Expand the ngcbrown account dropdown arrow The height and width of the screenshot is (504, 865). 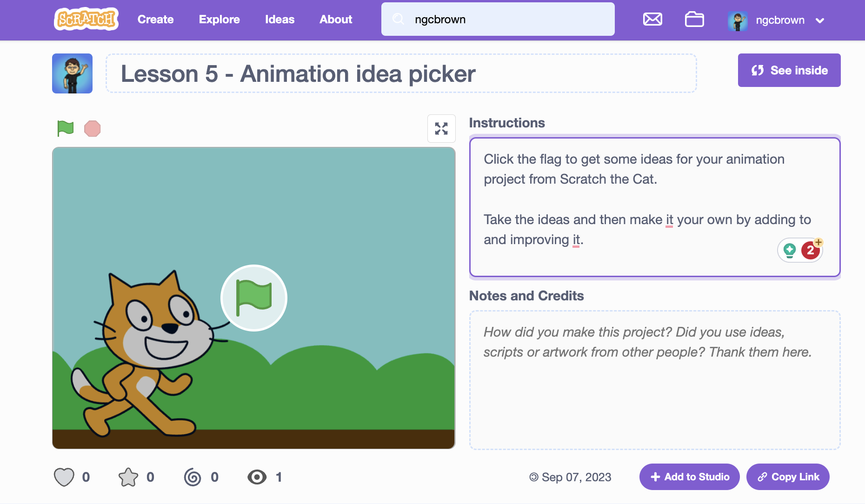(820, 20)
